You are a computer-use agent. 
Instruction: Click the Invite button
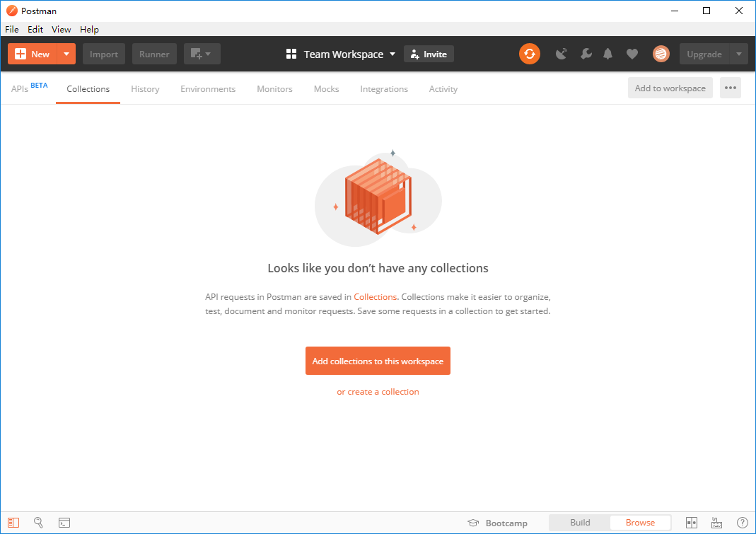(x=429, y=54)
